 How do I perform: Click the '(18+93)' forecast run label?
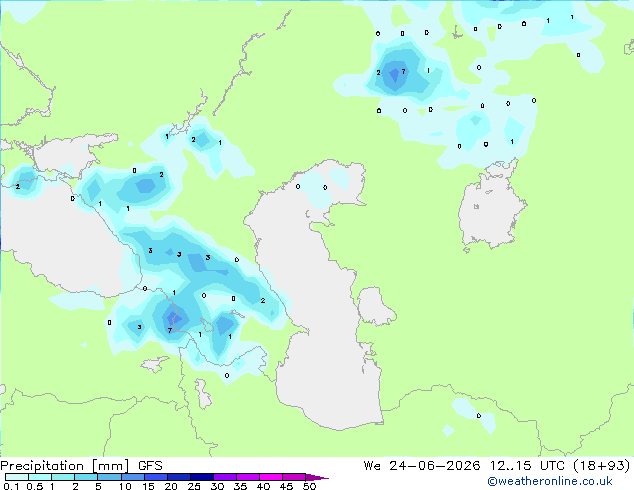(x=602, y=466)
